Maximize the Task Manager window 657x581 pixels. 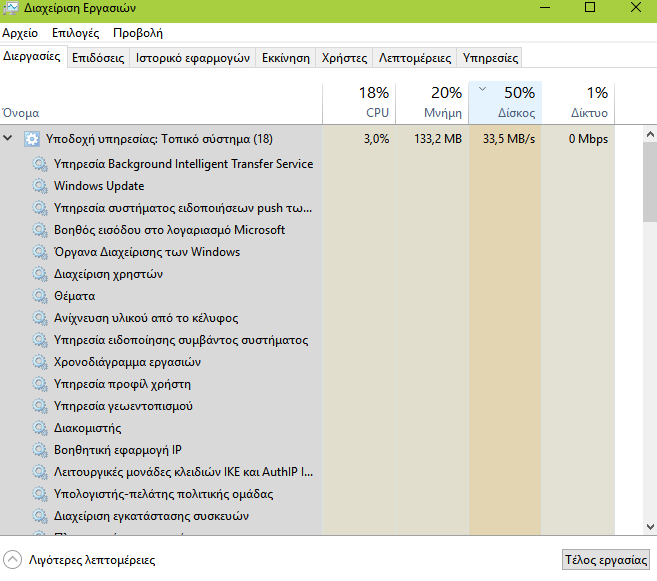click(590, 7)
